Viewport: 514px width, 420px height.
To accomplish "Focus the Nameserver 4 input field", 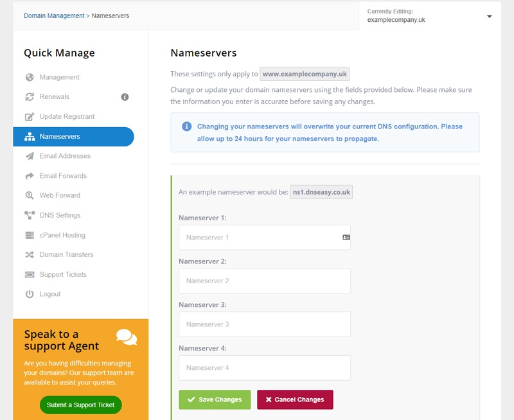I will tap(265, 368).
